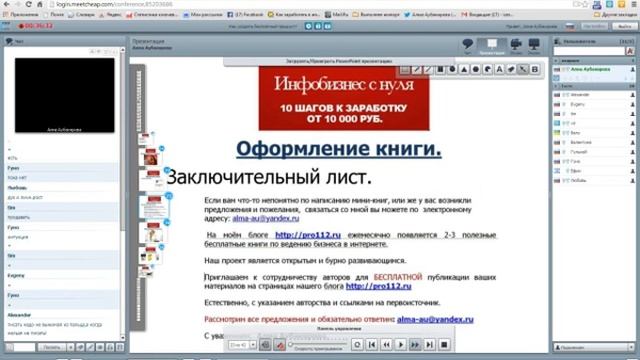Image resolution: width=640 pixels, height=360 pixels.
Task: Open the Chat mode speech-bubble icon
Action: (x=467, y=44)
